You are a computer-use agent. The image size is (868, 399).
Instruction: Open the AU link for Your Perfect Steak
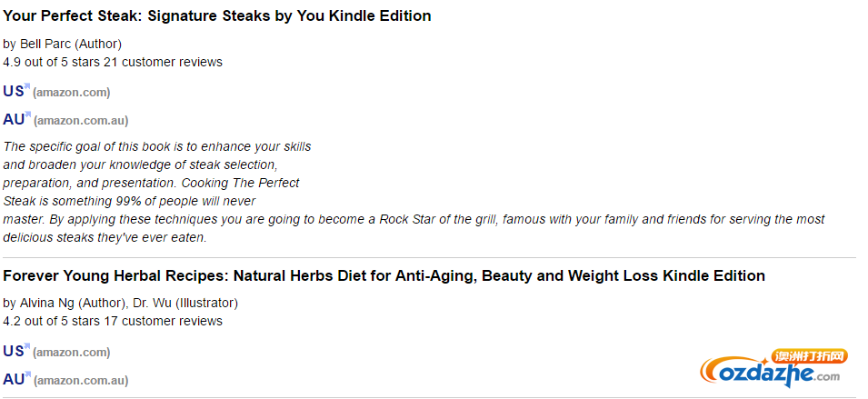click(x=14, y=119)
